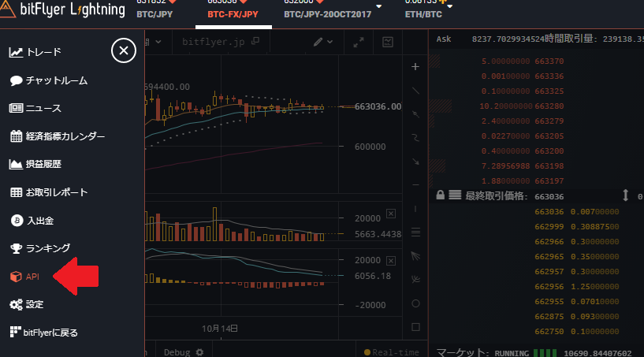Image resolution: width=644 pixels, height=357 pixels.
Task: Toggle the order book lock icon
Action: pyautogui.click(x=440, y=195)
